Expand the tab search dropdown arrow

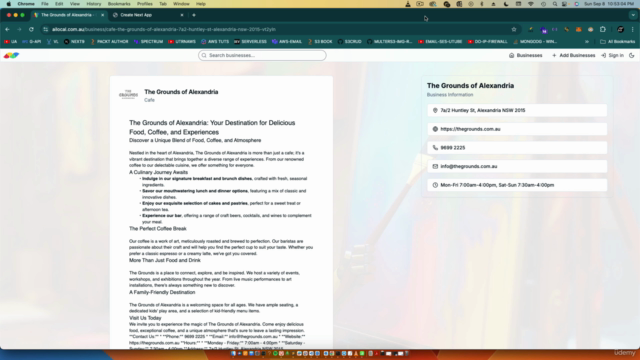tap(633, 15)
